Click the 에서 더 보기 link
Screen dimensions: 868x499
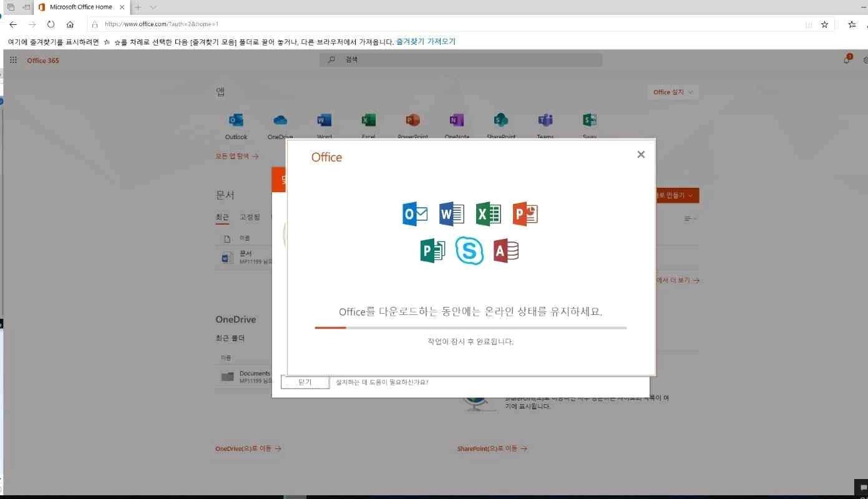678,281
